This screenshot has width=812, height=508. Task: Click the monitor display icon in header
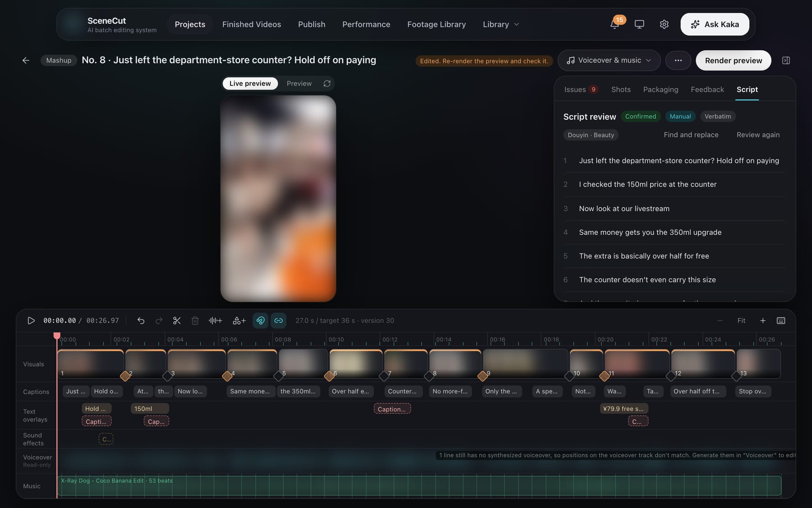pos(639,24)
